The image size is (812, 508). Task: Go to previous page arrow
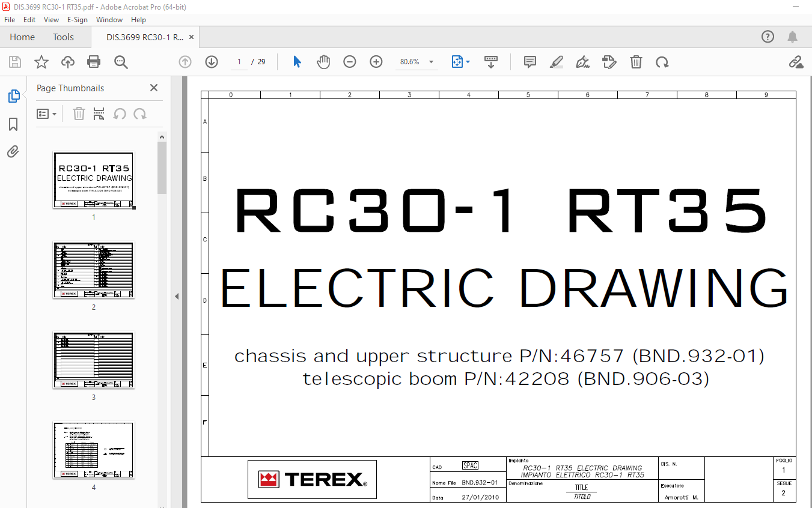(185, 62)
